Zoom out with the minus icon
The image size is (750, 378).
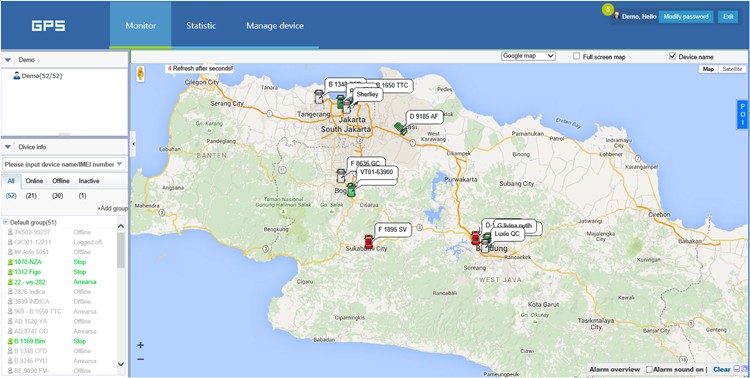coord(141,359)
